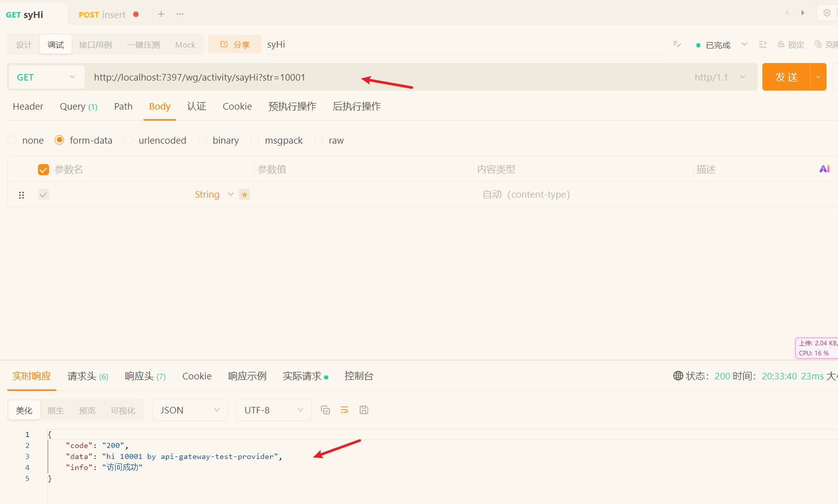Toggle word wrap icon in response toolbar

point(344,410)
